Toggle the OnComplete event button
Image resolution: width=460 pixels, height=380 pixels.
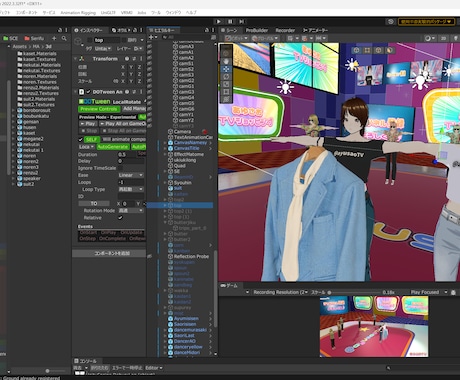point(112,239)
